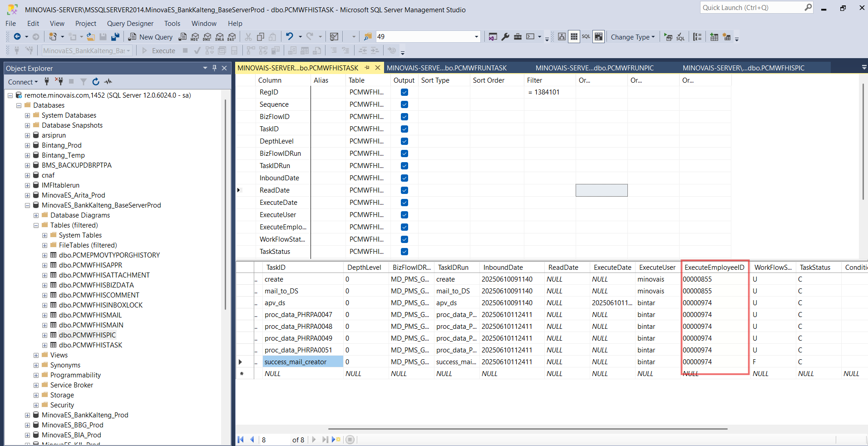Click the Execute SQL icon
This screenshot has width=868, height=446.
(668, 37)
